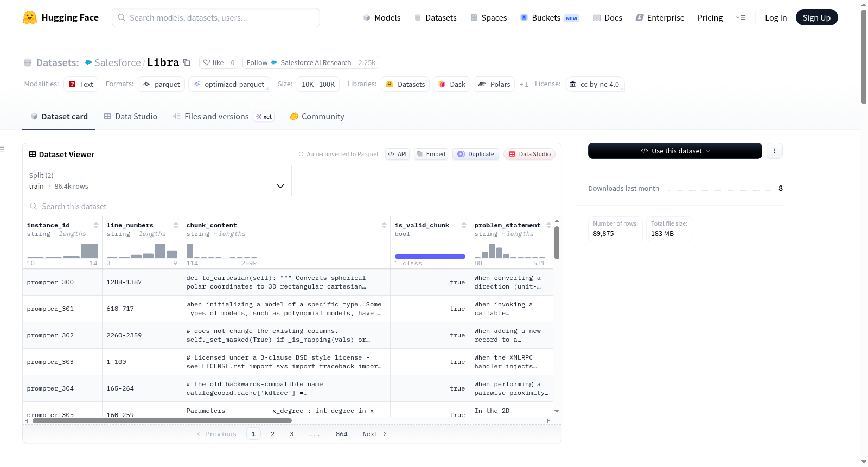Open Models page

tap(382, 17)
